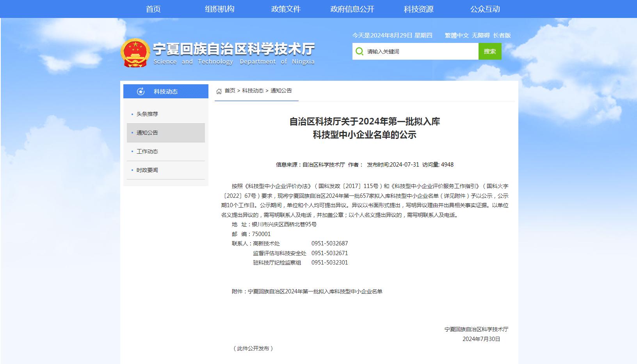This screenshot has width=637, height=364.
Task: Open the 科技资源 navigation menu
Action: (419, 9)
